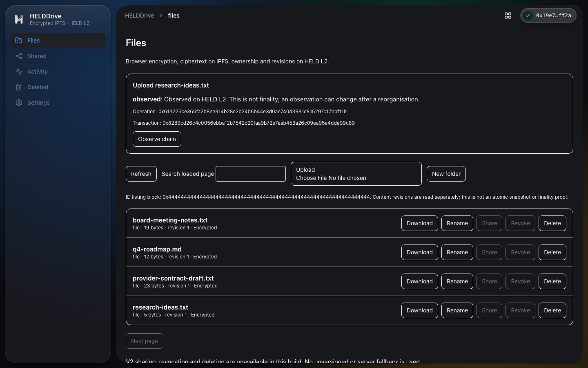
Task: Open Shared via its share icon
Action: [x=19, y=56]
